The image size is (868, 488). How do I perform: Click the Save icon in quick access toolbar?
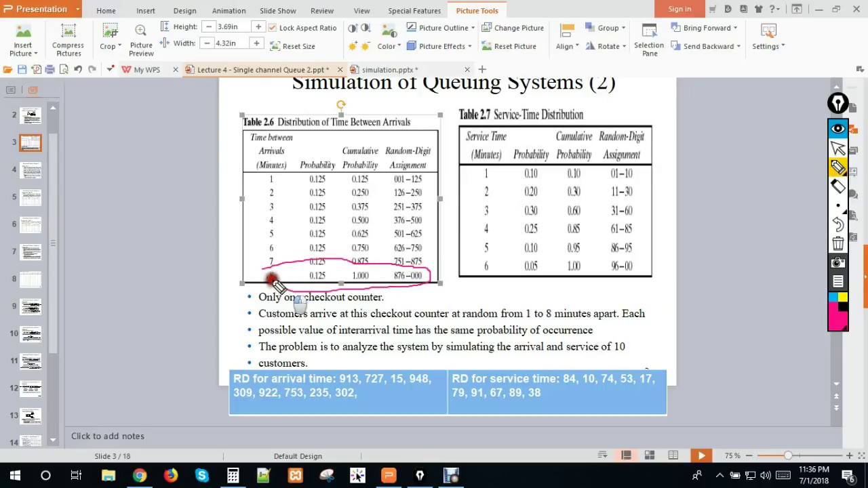[x=22, y=69]
